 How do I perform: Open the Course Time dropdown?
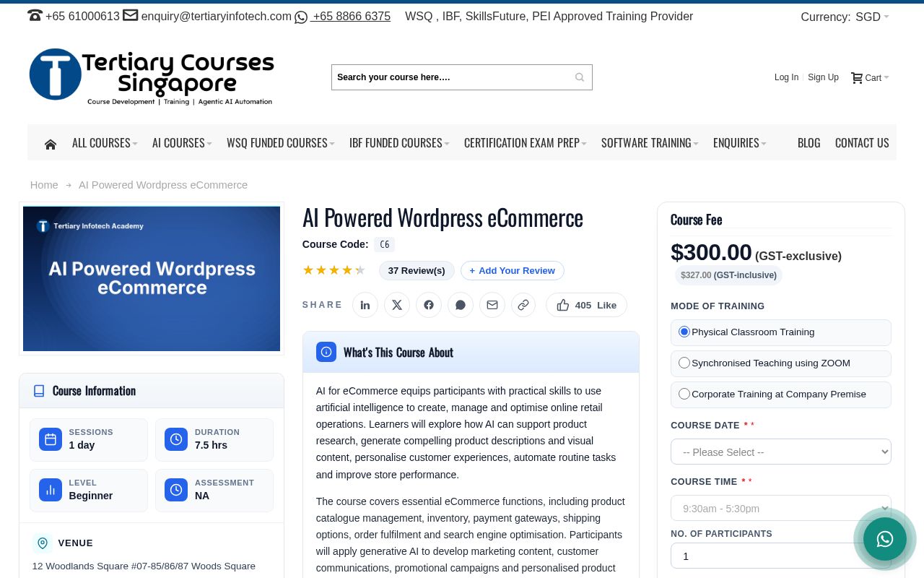click(x=781, y=508)
